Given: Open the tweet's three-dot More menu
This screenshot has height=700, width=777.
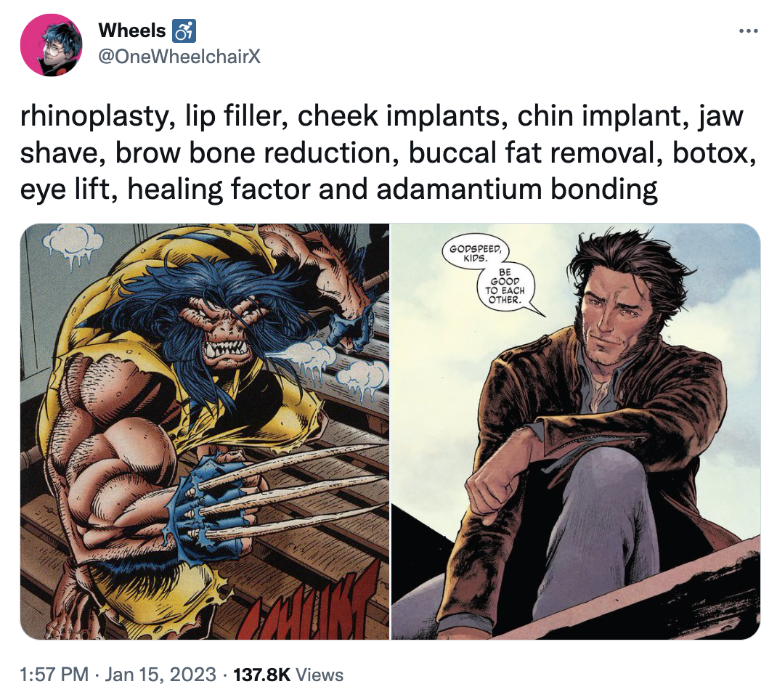Looking at the screenshot, I should point(747,31).
